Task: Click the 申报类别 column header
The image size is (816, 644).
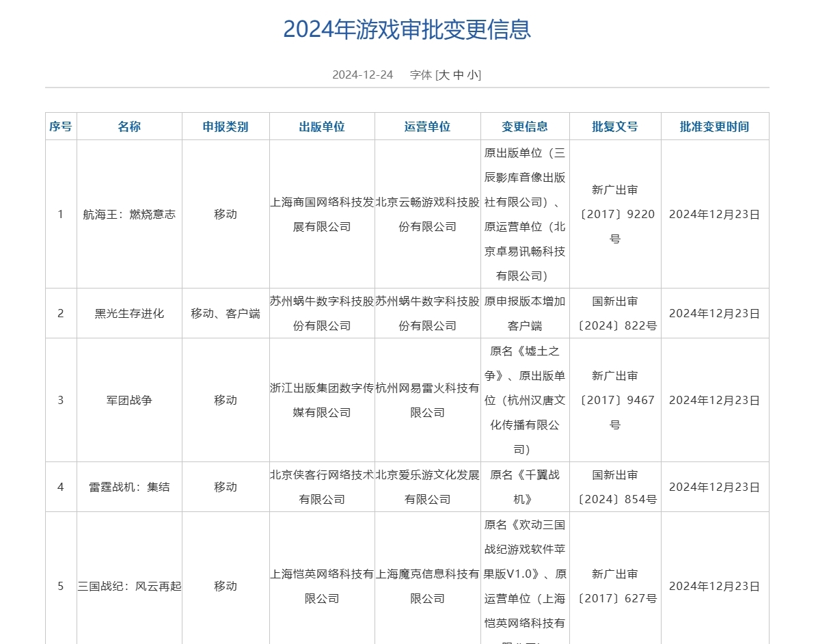Action: (x=226, y=126)
